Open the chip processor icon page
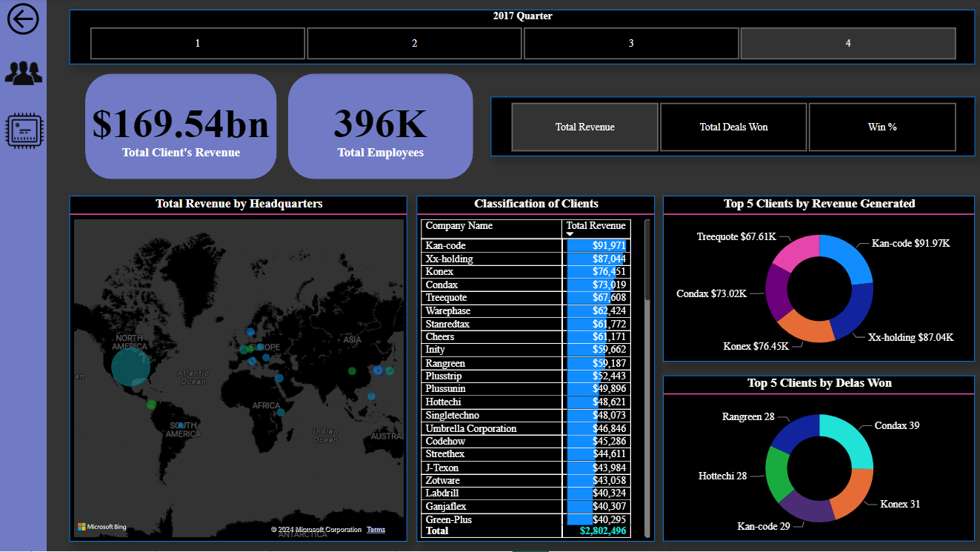Screen dimensions: 980x552 pyautogui.click(x=24, y=130)
